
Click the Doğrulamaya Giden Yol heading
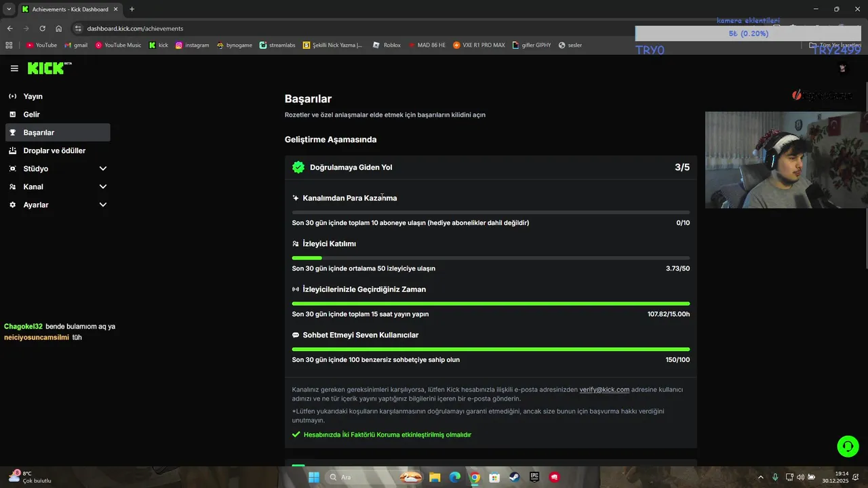click(x=351, y=167)
